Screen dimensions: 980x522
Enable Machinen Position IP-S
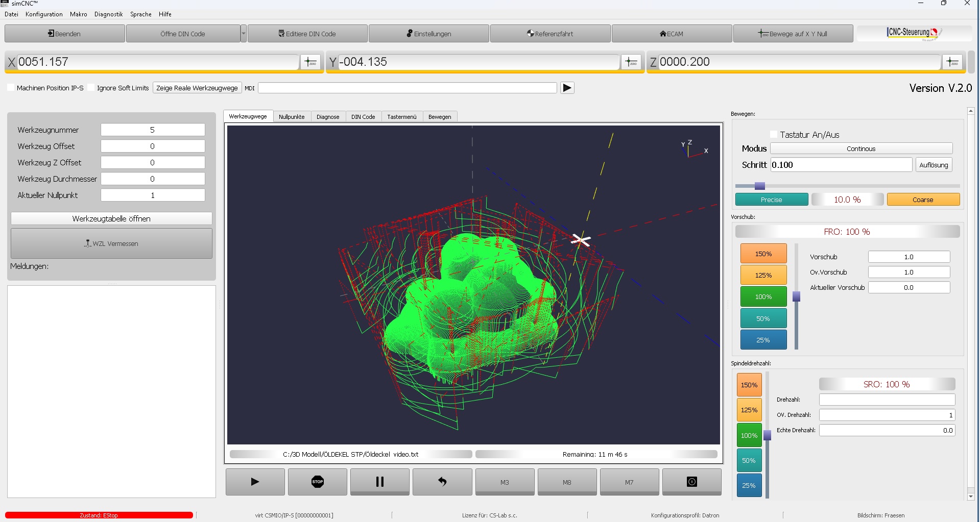pos(10,87)
